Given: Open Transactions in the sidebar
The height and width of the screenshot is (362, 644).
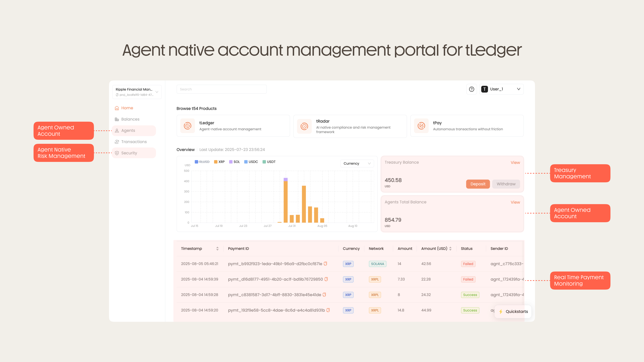Looking at the screenshot, I should (134, 142).
